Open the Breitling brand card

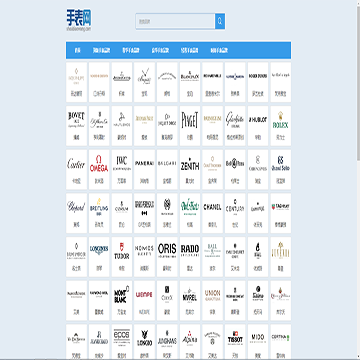tap(99, 213)
